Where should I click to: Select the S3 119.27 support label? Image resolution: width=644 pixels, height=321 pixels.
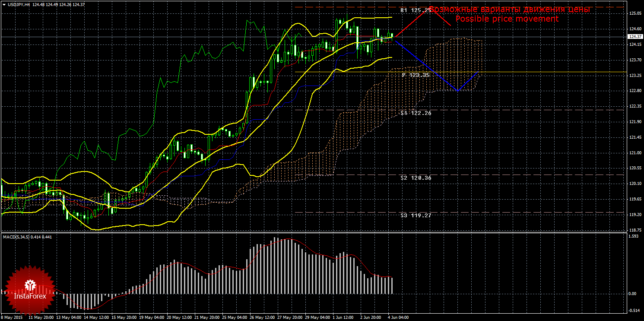coord(416,215)
